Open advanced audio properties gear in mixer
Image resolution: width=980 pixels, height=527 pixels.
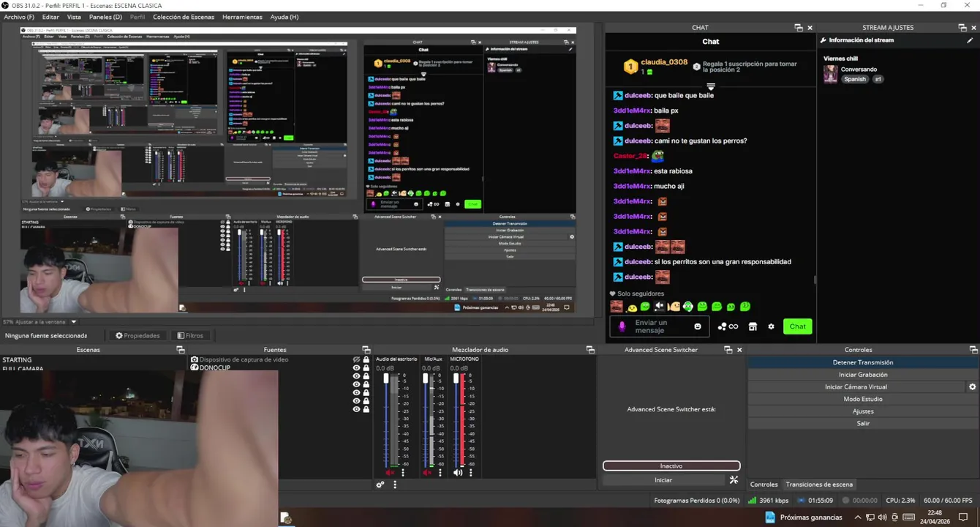pyautogui.click(x=380, y=485)
